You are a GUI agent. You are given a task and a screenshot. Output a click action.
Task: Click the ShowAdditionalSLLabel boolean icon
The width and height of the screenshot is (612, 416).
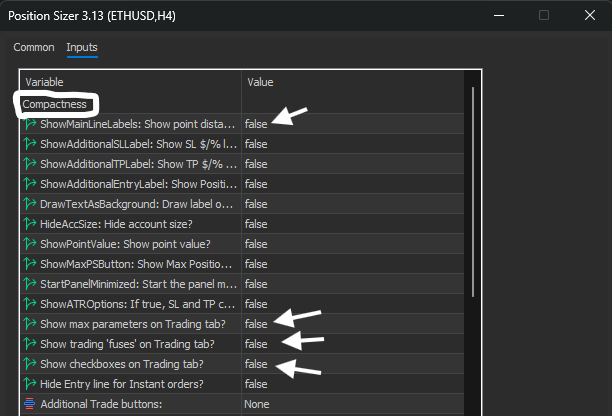pos(30,144)
